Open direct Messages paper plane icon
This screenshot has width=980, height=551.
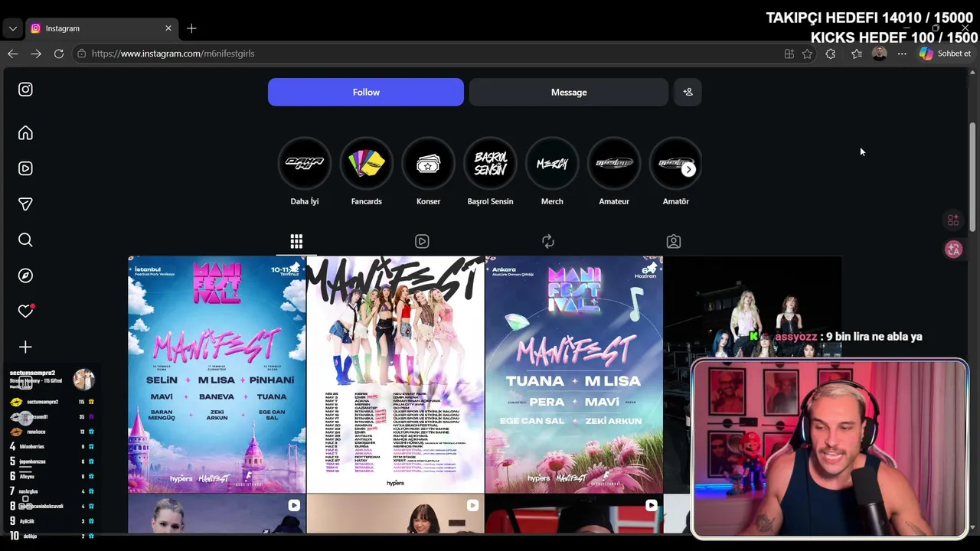(25, 204)
